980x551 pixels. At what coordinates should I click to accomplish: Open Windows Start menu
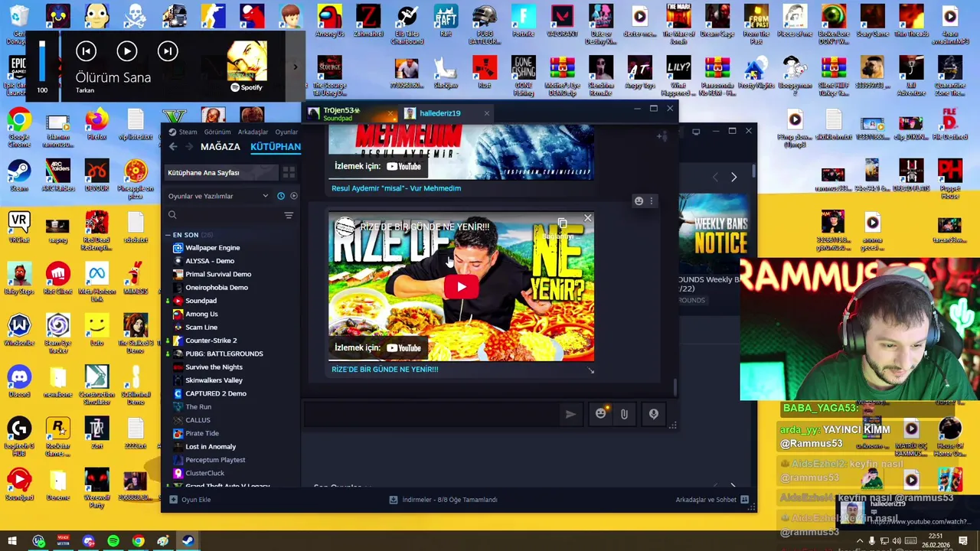[x=12, y=541]
